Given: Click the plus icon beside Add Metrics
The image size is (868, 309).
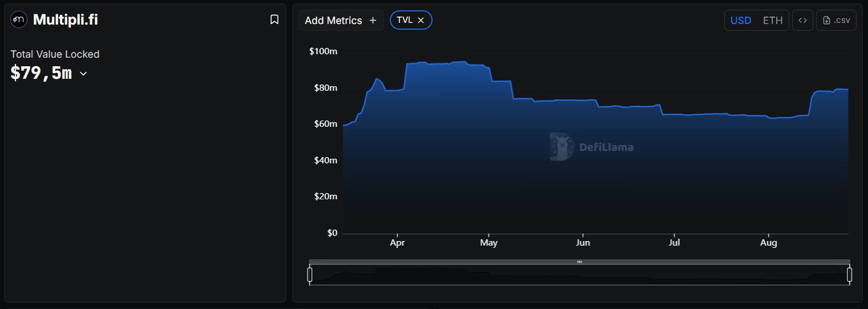Looking at the screenshot, I should [373, 21].
